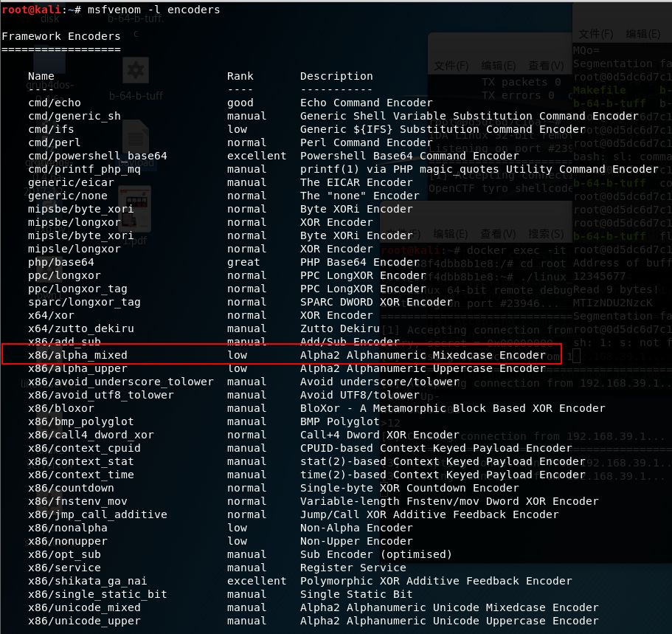
Task: Click the x86/fnstenv_mov encoder name
Action: pyautogui.click(x=77, y=501)
